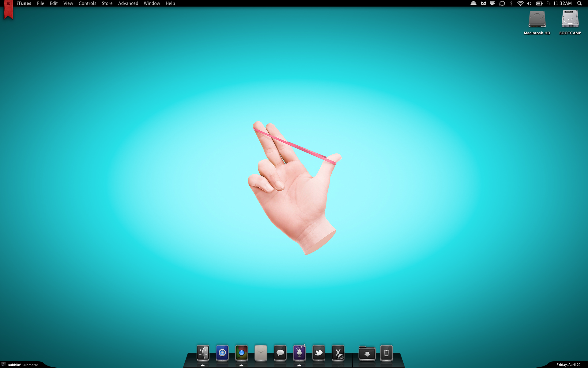The height and width of the screenshot is (368, 588).
Task: Click the chat bubble menu bar icon
Action: 502,3
